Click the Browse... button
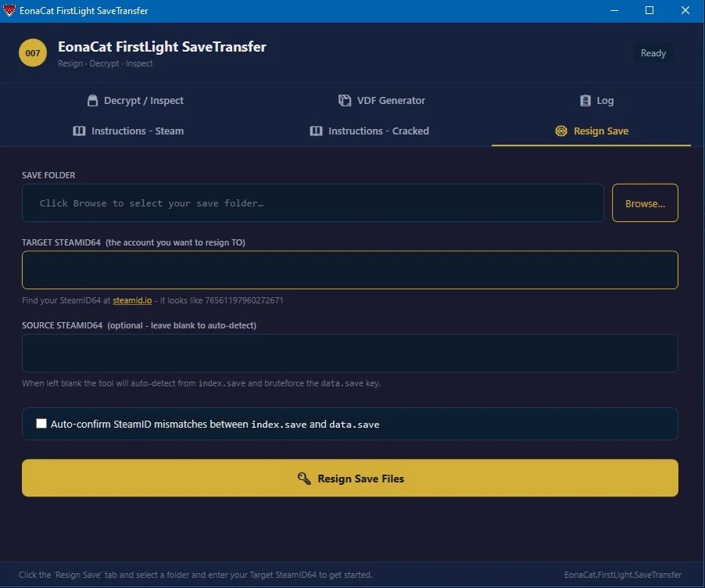Viewport: 705px width, 588px height. [645, 203]
